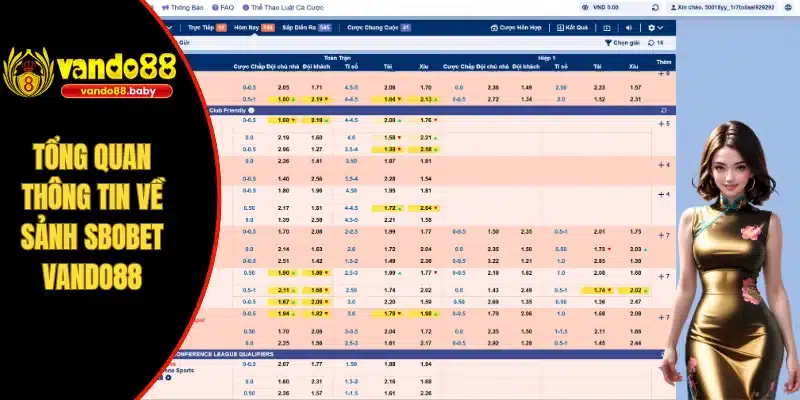Select first-half highlighted odds 1.74
The width and height of the screenshot is (800, 400).
tap(597, 290)
